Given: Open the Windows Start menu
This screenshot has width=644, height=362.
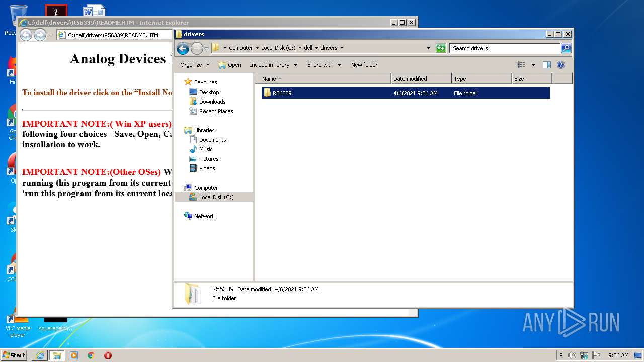Looking at the screenshot, I should 14,355.
